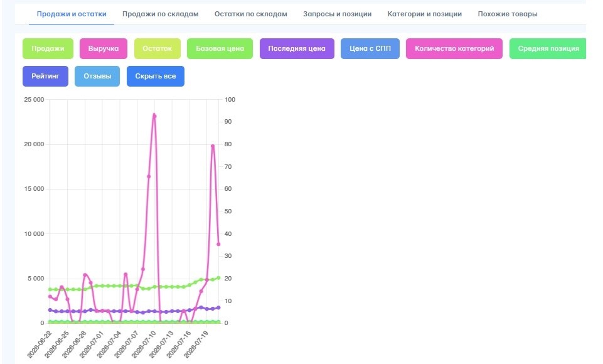The height and width of the screenshot is (364, 603).
Task: Toggle the Количество категорий series
Action: pyautogui.click(x=454, y=48)
